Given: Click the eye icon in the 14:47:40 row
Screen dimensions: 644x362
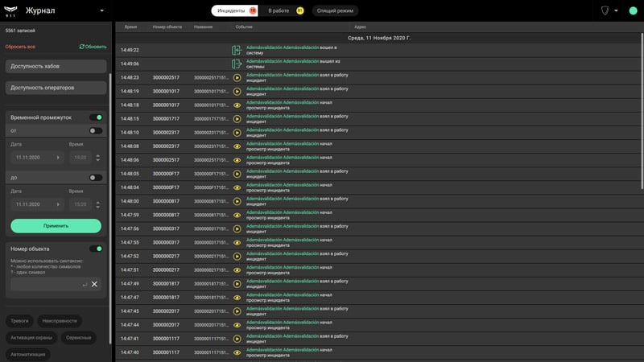Looking at the screenshot, I should 237,352.
